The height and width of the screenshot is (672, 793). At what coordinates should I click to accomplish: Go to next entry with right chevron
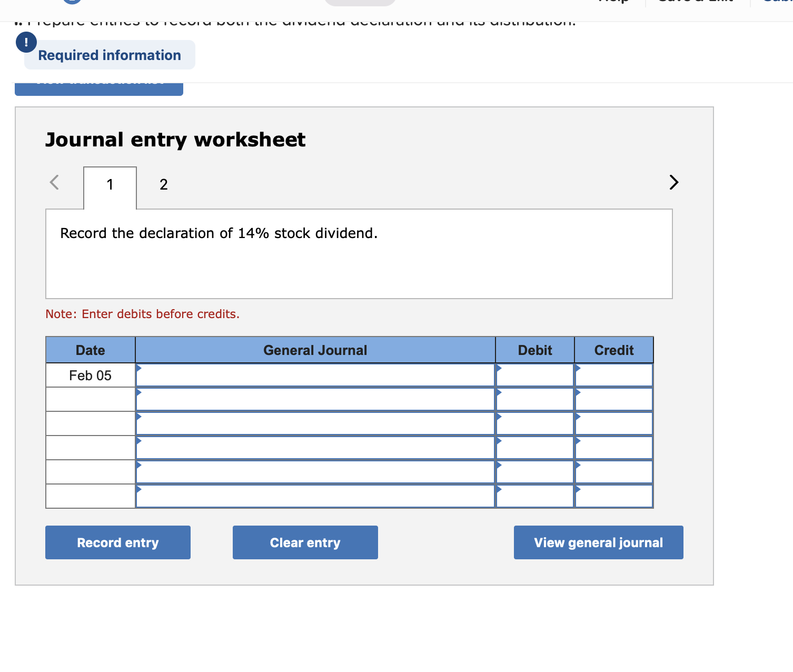click(673, 182)
